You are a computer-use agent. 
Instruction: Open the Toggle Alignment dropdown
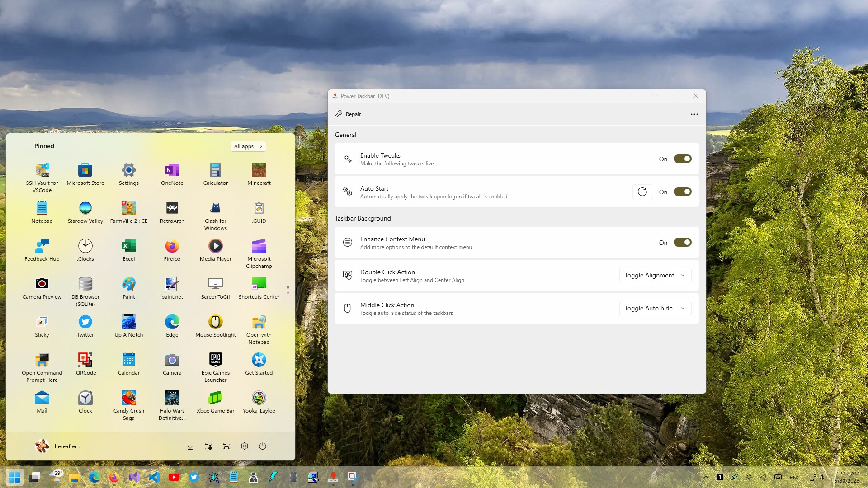pos(655,275)
